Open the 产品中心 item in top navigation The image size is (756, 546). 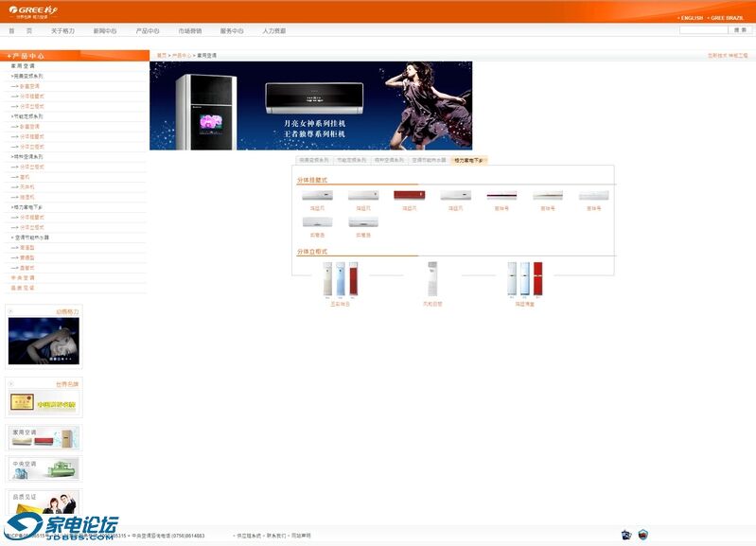(x=148, y=31)
